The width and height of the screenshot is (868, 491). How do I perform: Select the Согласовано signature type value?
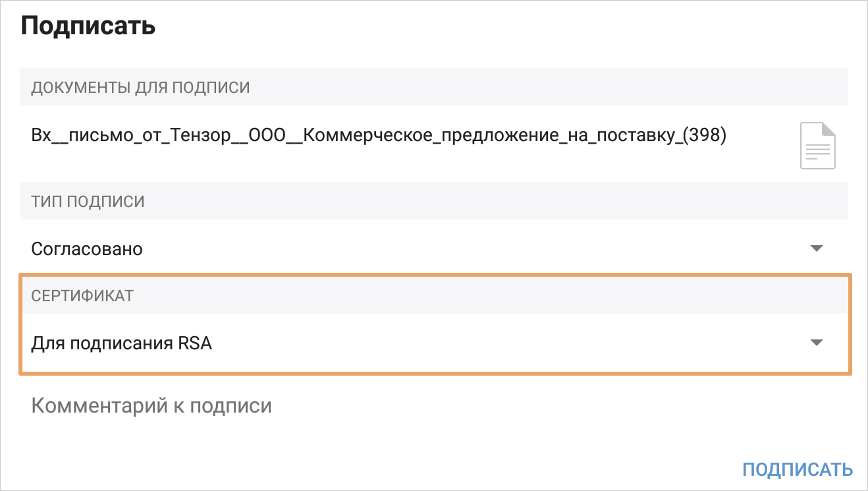[87, 249]
